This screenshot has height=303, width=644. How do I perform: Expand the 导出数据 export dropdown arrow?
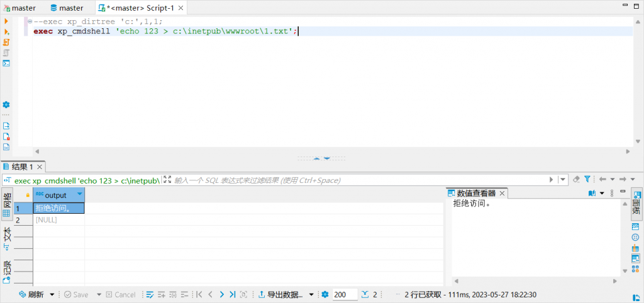(310, 294)
